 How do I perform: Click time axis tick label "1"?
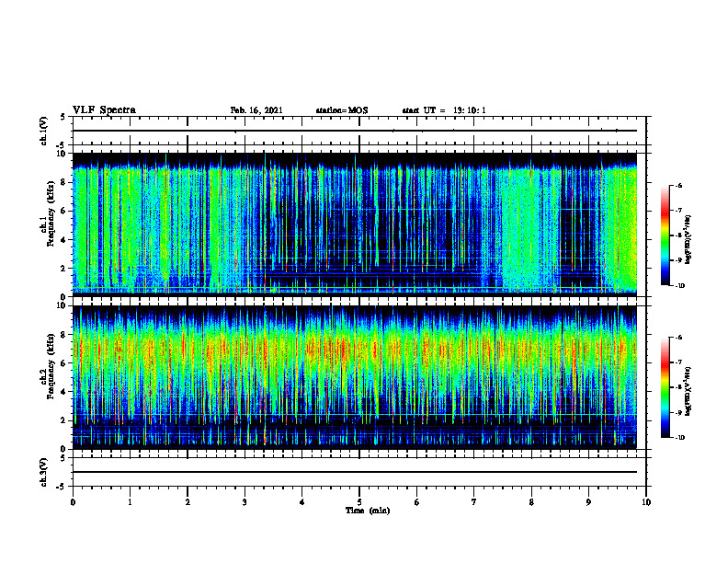click(x=130, y=502)
